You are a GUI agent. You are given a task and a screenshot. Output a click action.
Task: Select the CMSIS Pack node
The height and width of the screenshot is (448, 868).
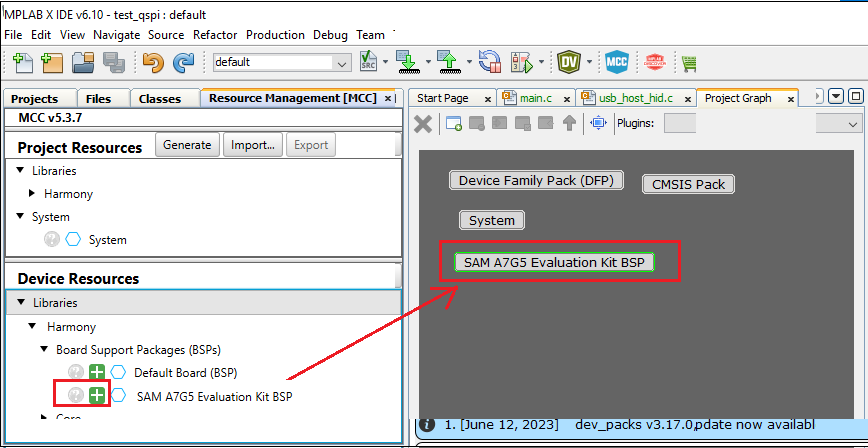coord(688,184)
